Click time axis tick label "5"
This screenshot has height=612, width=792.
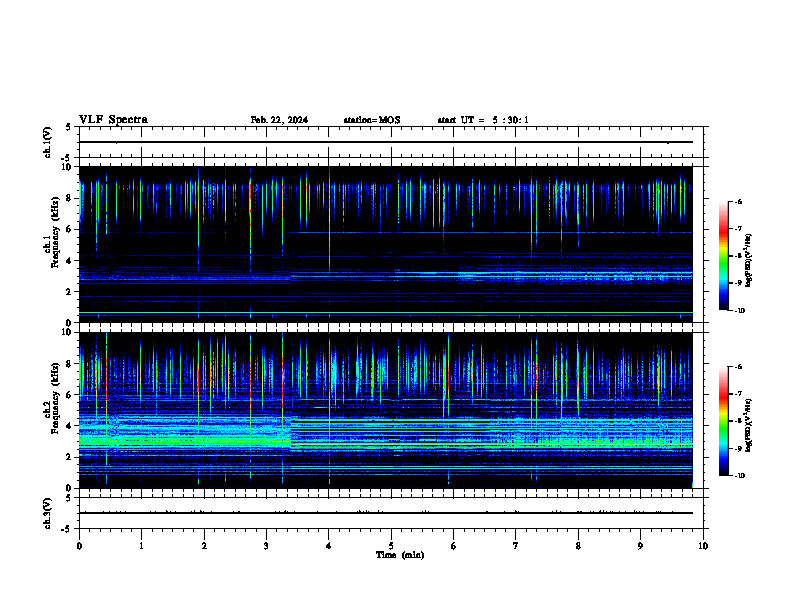tap(391, 546)
